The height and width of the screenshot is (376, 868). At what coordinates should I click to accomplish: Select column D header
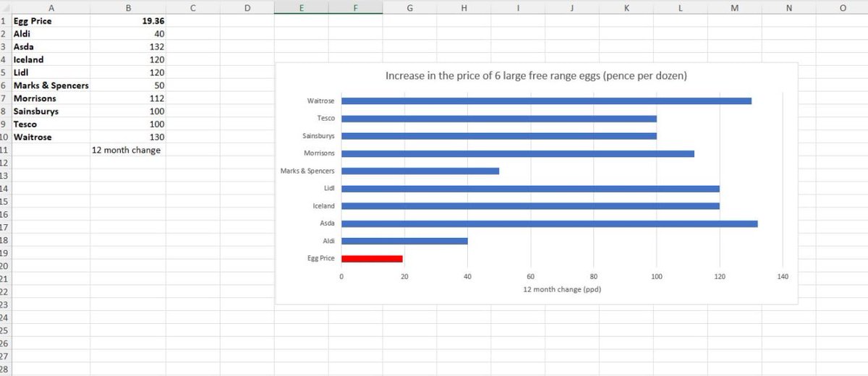[247, 7]
